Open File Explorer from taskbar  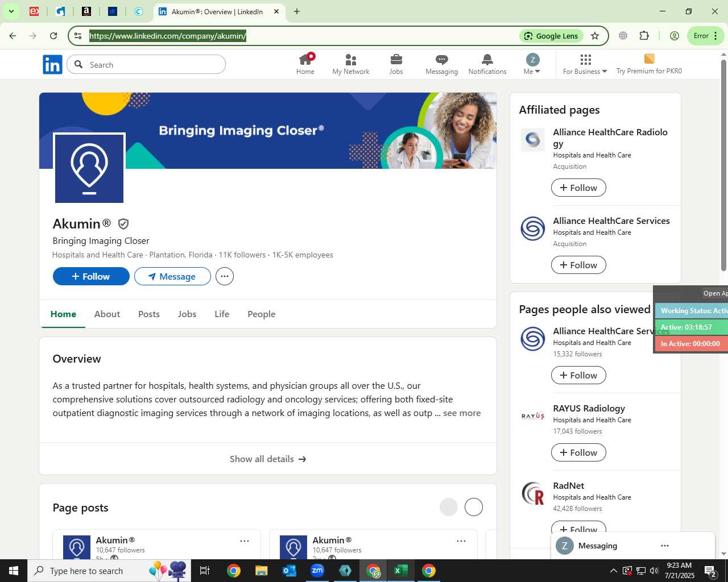[x=262, y=571]
